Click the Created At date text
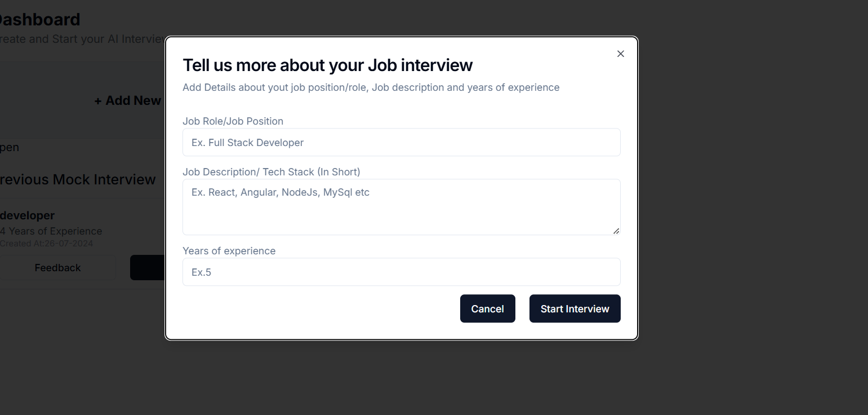868x415 pixels. pos(47,244)
